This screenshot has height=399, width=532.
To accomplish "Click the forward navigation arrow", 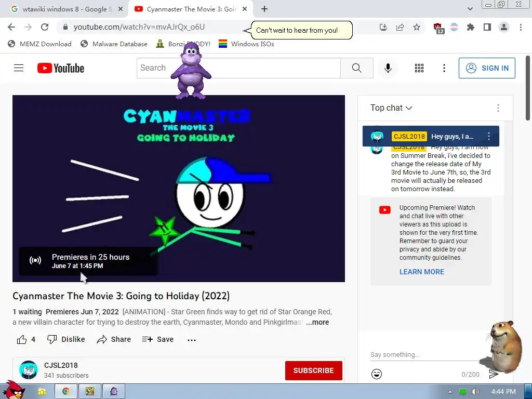I will (x=28, y=27).
